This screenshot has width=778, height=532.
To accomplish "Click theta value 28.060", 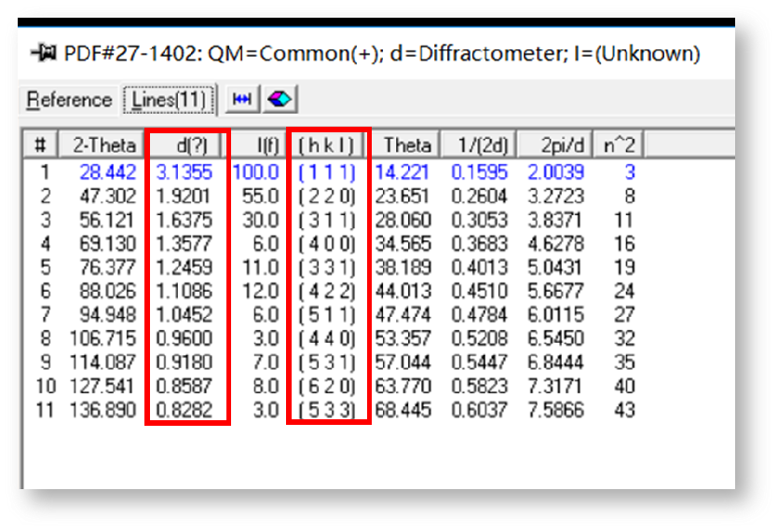I will point(403,220).
